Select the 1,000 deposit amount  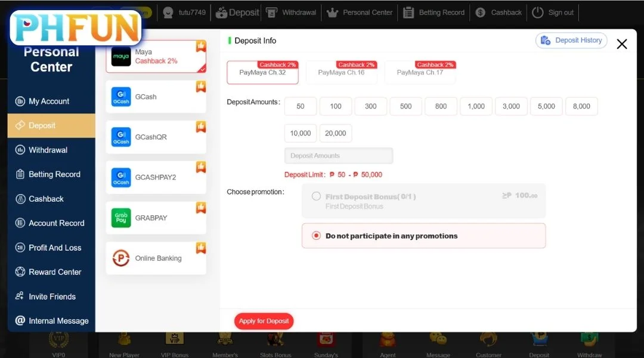pyautogui.click(x=476, y=106)
